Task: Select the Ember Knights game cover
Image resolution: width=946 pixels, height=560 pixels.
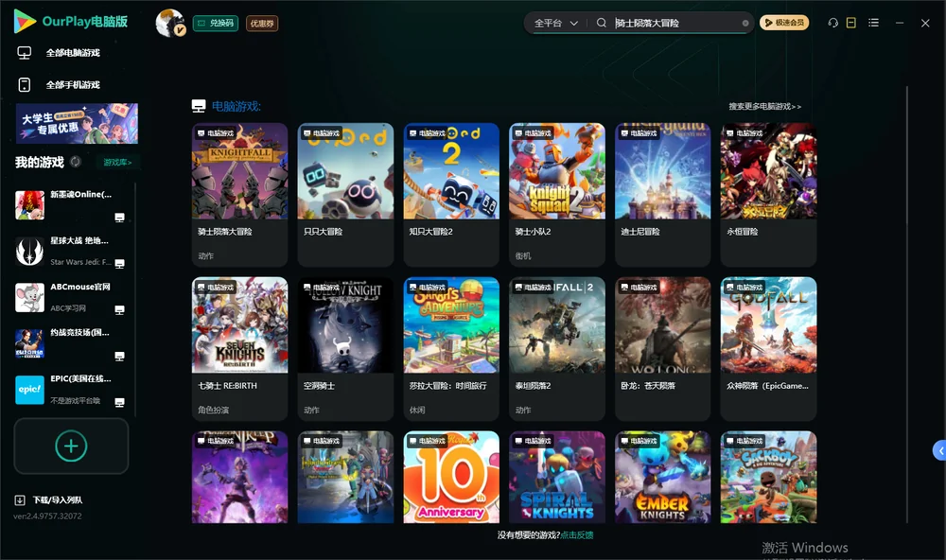Action: click(663, 477)
